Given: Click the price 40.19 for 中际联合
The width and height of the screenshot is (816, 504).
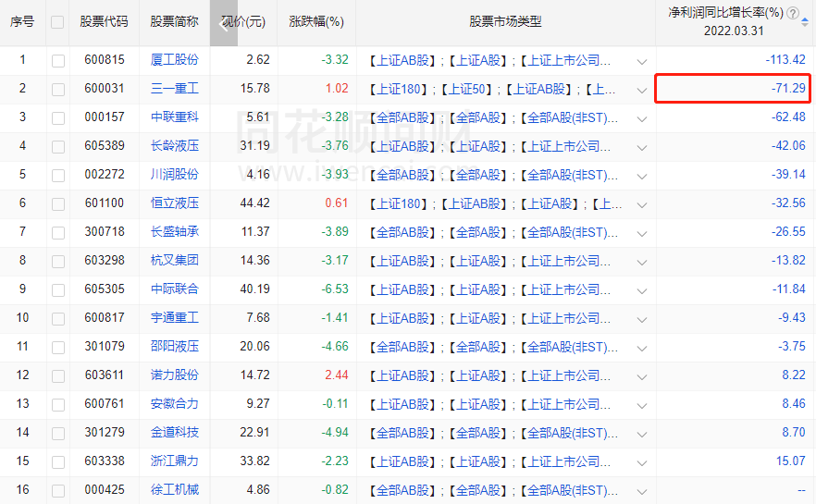Looking at the screenshot, I should tap(255, 289).
